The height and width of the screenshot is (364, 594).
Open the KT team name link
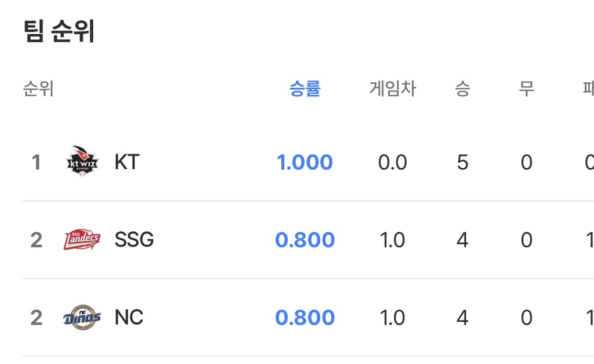(127, 162)
